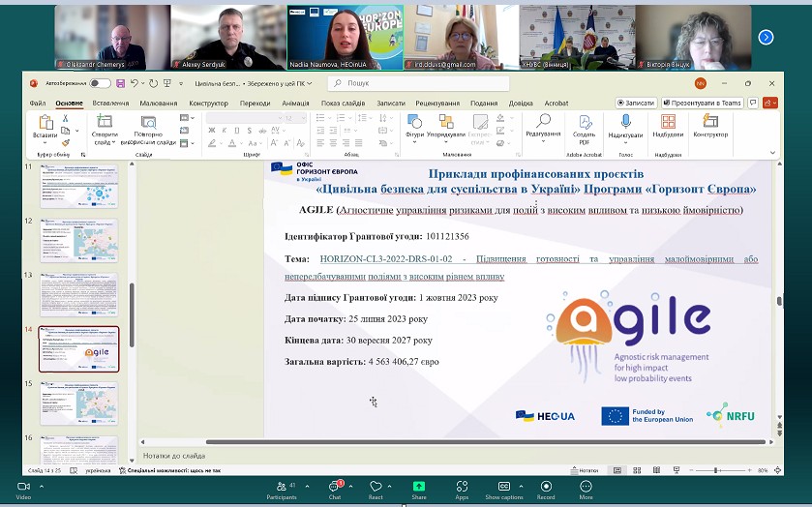
Task: Click the green Share button in Zoom
Action: pos(418,491)
